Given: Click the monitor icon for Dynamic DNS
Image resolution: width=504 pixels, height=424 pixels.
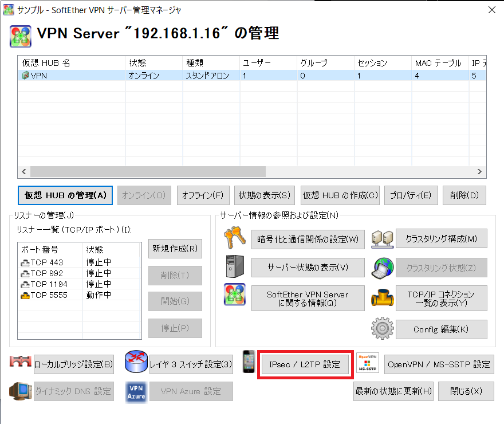Looking at the screenshot, I should [20, 391].
